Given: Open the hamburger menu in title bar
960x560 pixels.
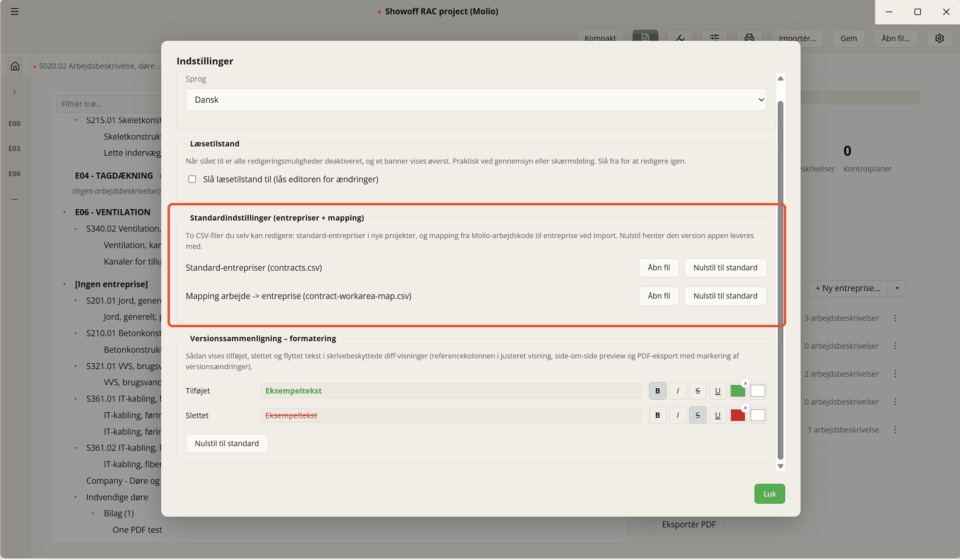Looking at the screenshot, I should click(14, 12).
